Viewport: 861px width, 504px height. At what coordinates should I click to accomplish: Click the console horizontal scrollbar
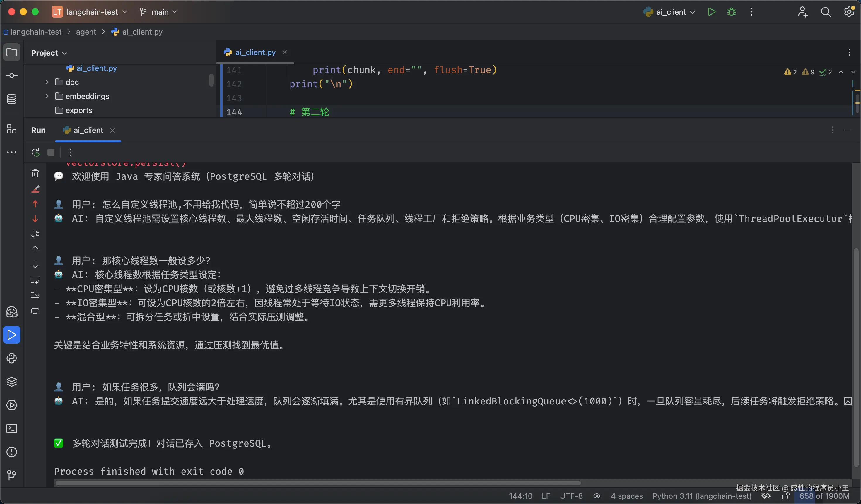click(x=318, y=483)
